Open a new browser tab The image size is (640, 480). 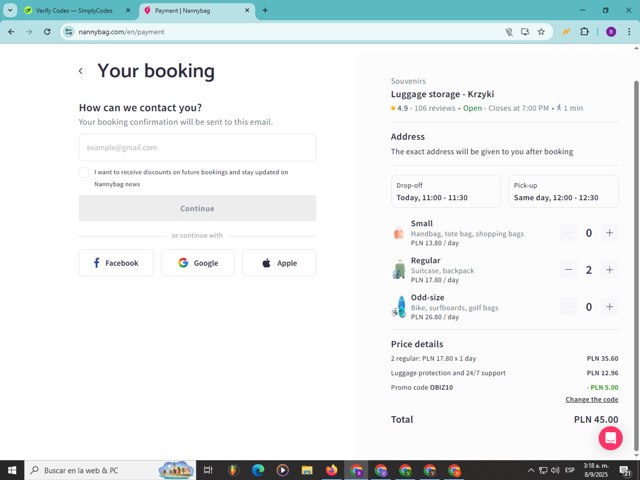265,11
